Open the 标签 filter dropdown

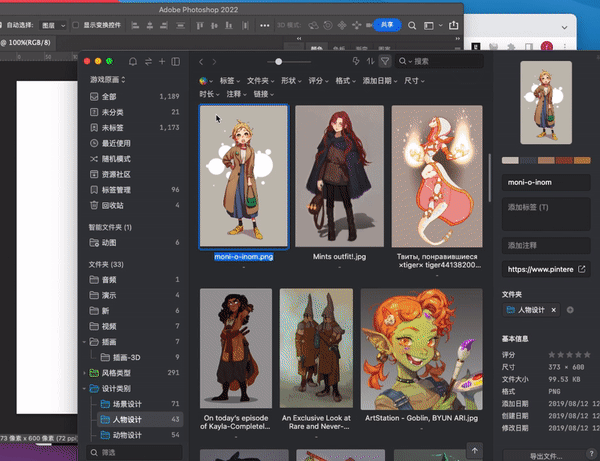(230, 81)
